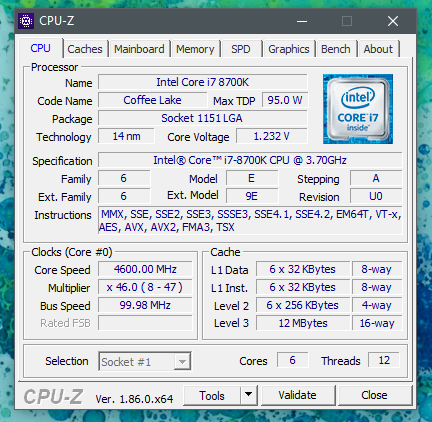Go to the SPD tab

(241, 49)
